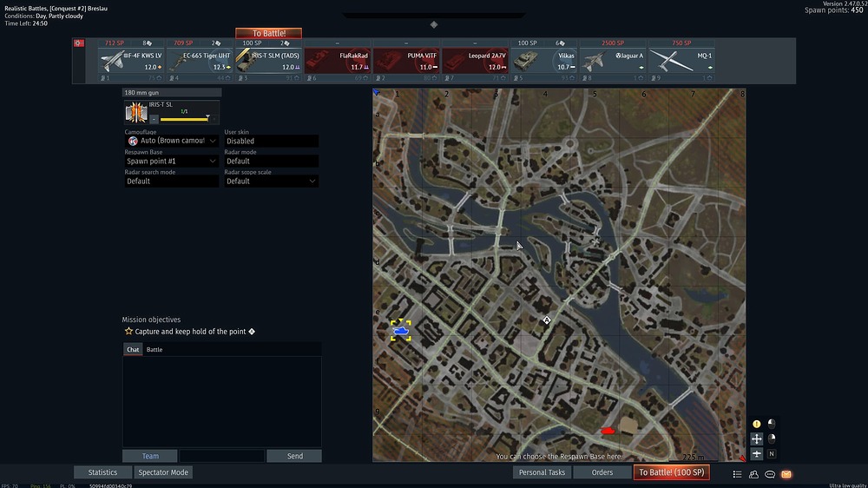Open the Radar scope scale dropdown
The width and height of the screenshot is (868, 488).
[271, 181]
